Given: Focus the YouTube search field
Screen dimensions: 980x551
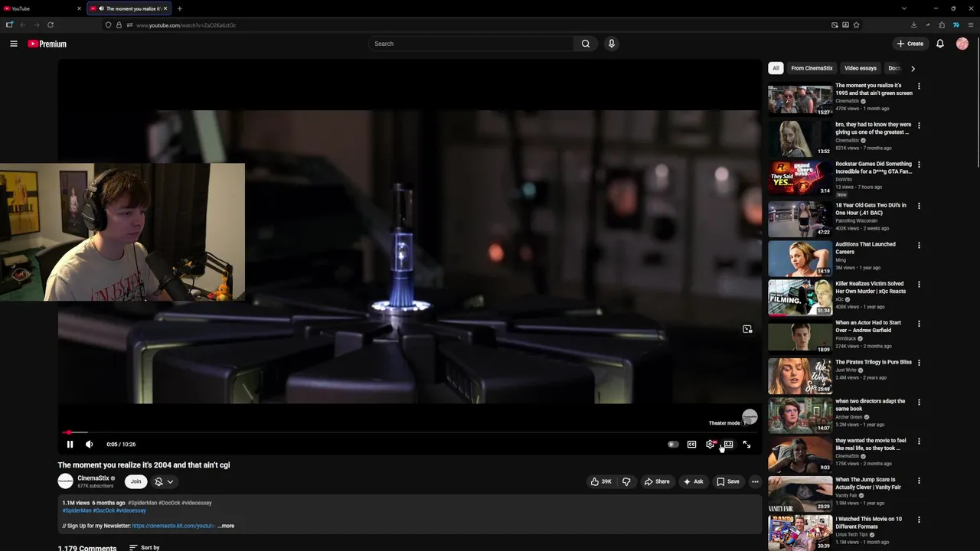Looking at the screenshot, I should 471,44.
